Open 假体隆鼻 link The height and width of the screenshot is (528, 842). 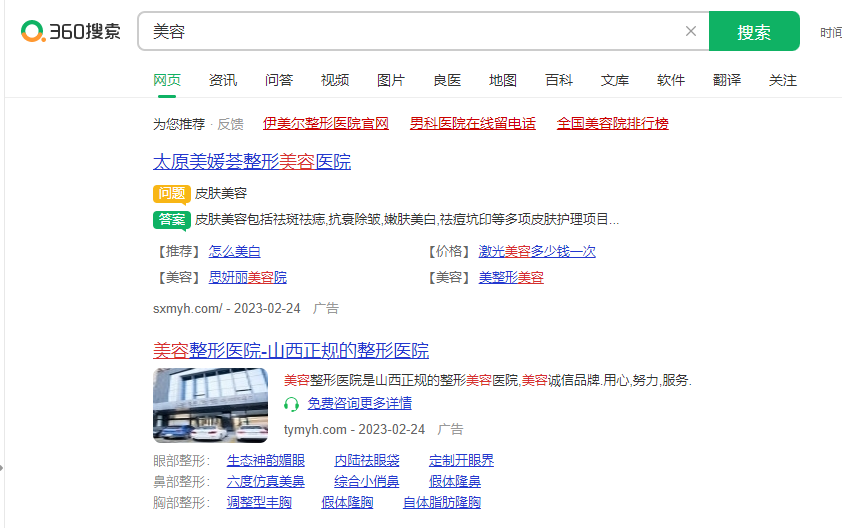[455, 481]
